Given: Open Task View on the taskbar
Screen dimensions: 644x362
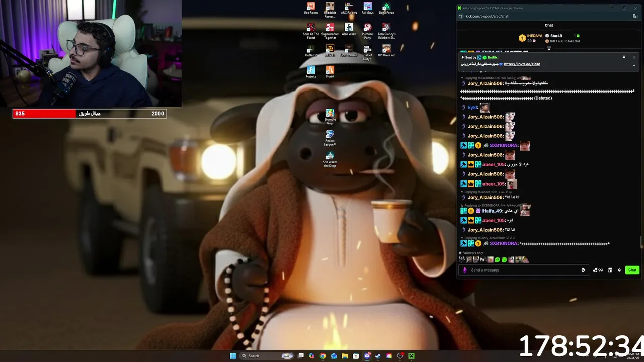Looking at the screenshot, I should [x=301, y=356].
